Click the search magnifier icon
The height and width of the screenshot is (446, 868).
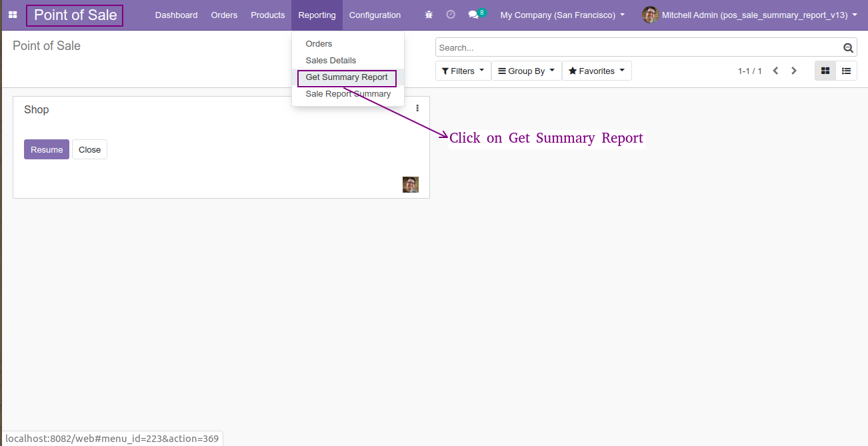tap(848, 48)
